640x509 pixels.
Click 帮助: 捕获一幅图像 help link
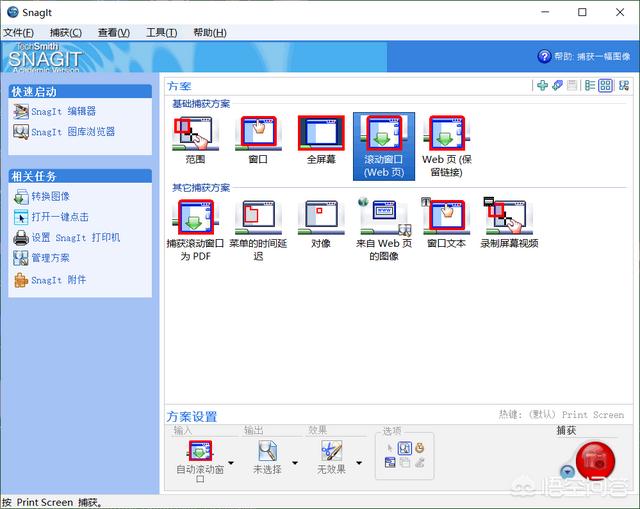(592, 56)
